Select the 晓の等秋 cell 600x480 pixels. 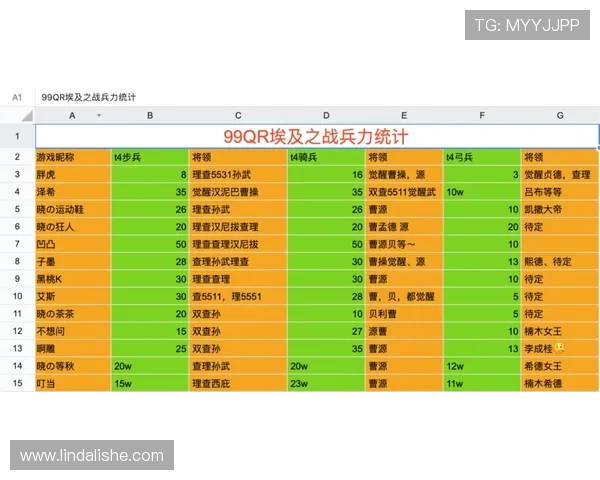click(73, 366)
